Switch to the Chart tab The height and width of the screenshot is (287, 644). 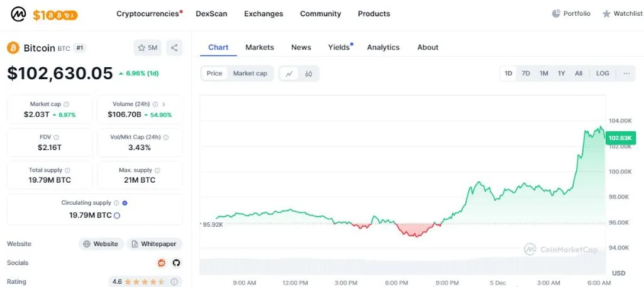click(218, 48)
